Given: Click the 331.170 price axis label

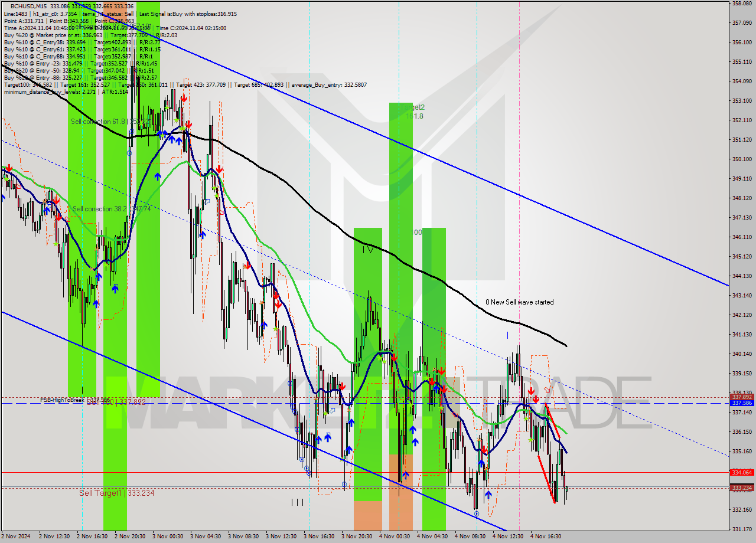Looking at the screenshot, I should pos(742,529).
